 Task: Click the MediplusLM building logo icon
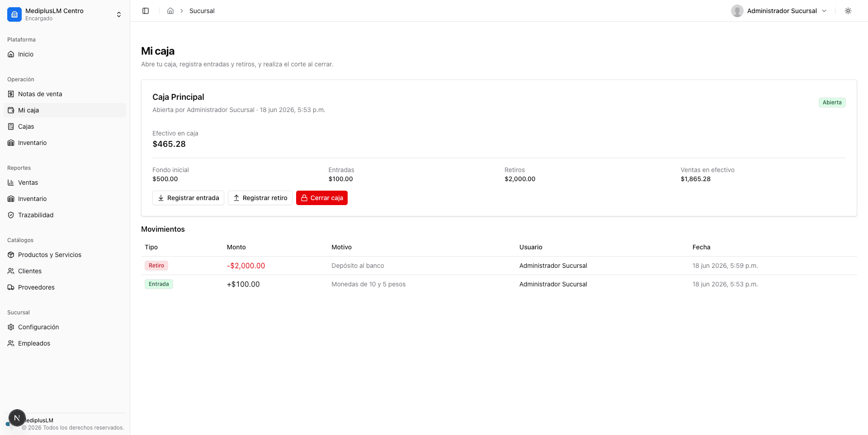click(x=14, y=14)
